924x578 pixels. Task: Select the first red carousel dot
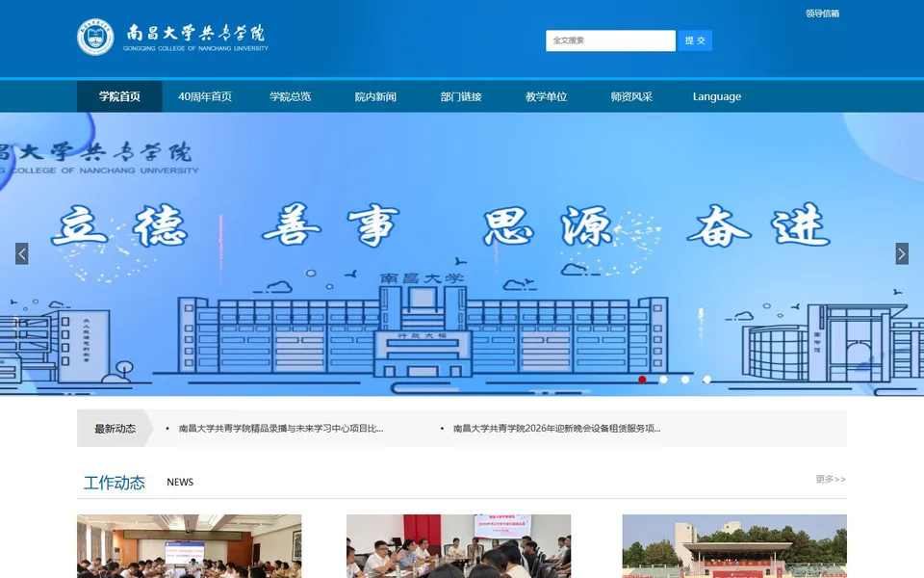(642, 380)
